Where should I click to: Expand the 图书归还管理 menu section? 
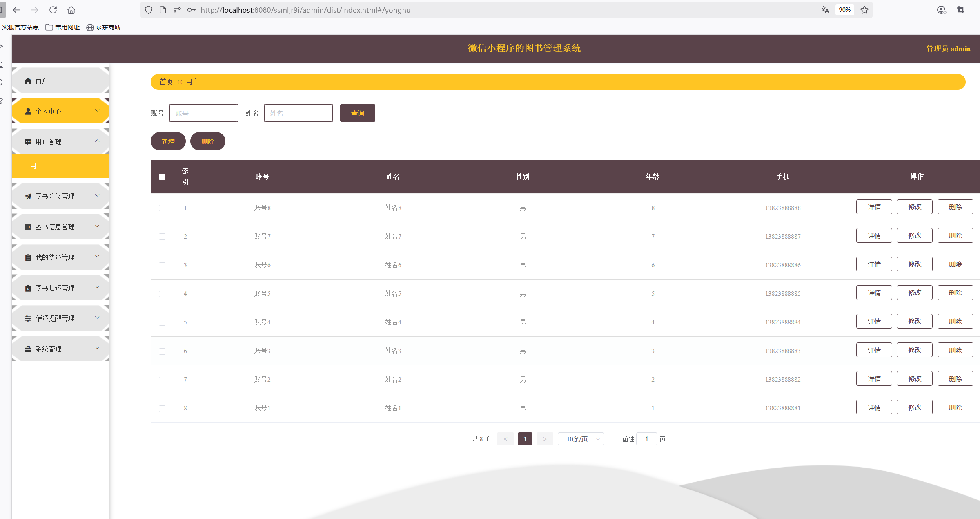[97, 287]
